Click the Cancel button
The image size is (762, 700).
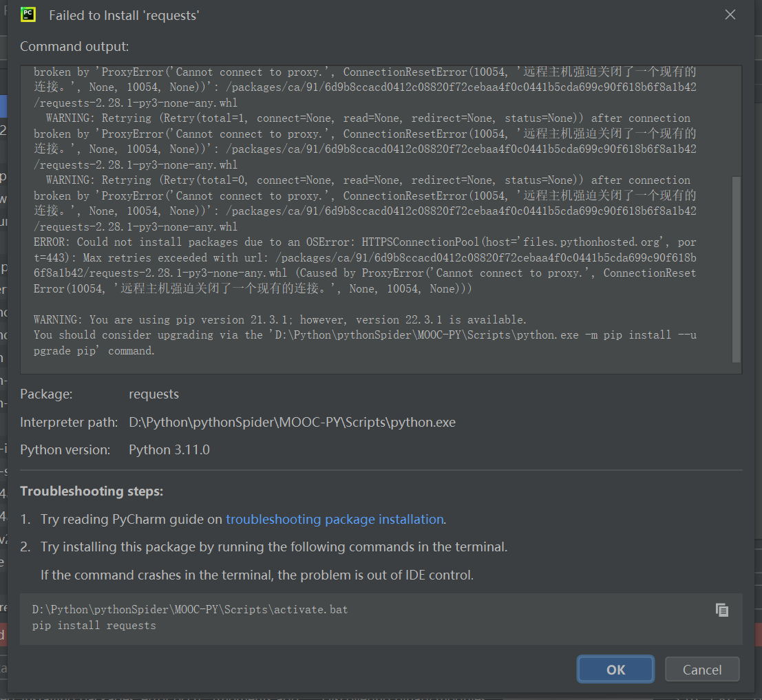pos(702,670)
